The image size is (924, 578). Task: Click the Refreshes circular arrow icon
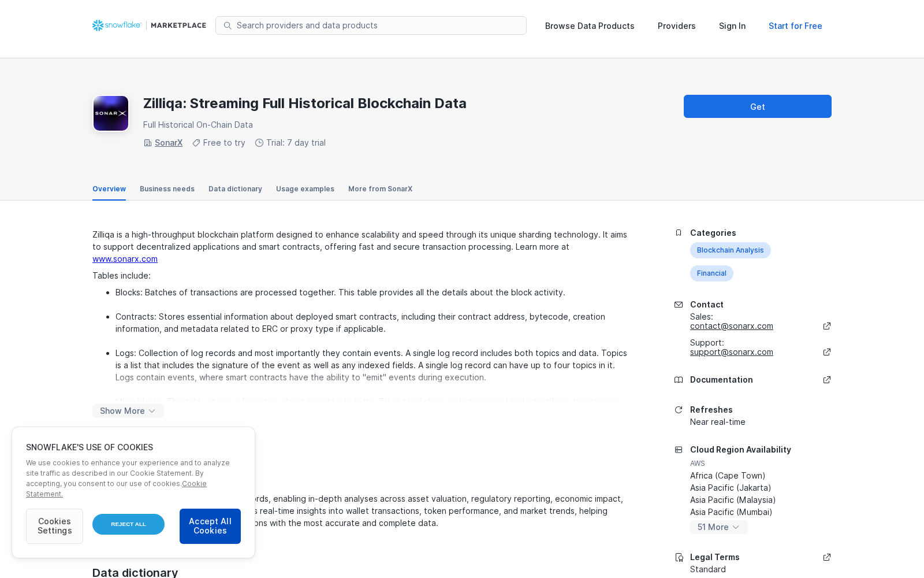click(679, 410)
